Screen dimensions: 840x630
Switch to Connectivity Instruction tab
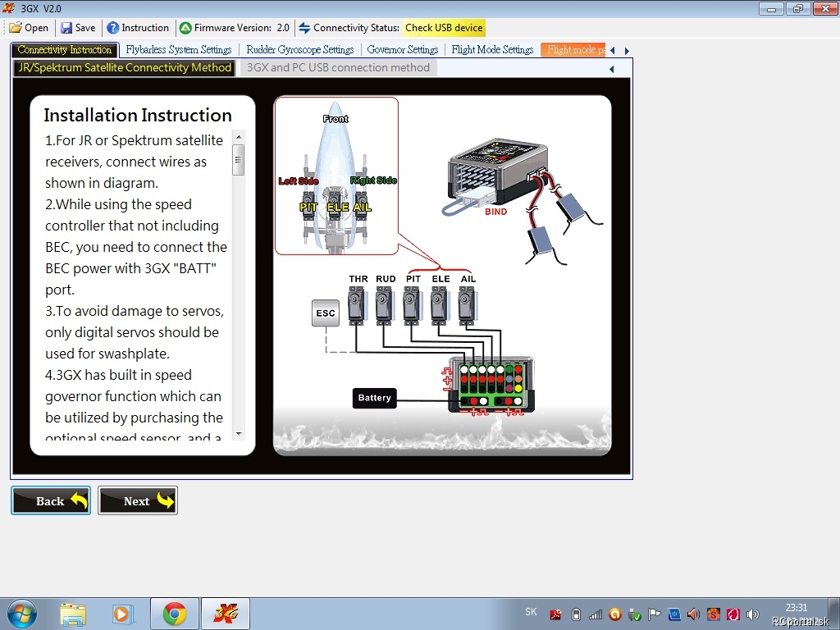point(64,50)
